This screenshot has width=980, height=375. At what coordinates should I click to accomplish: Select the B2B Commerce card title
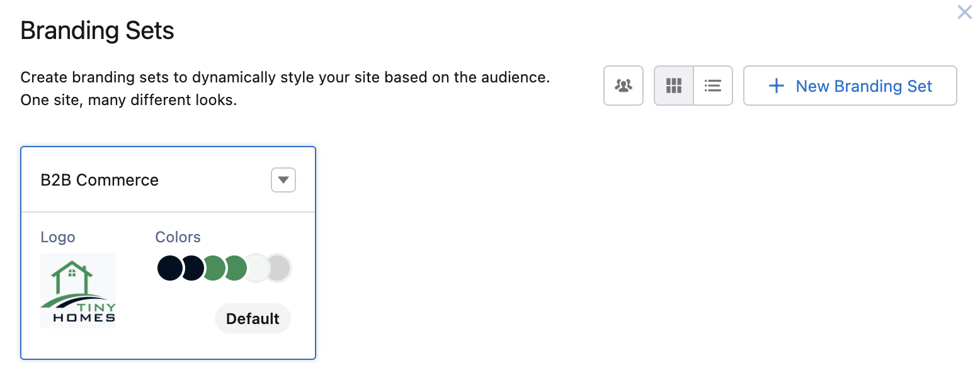pyautogui.click(x=100, y=180)
